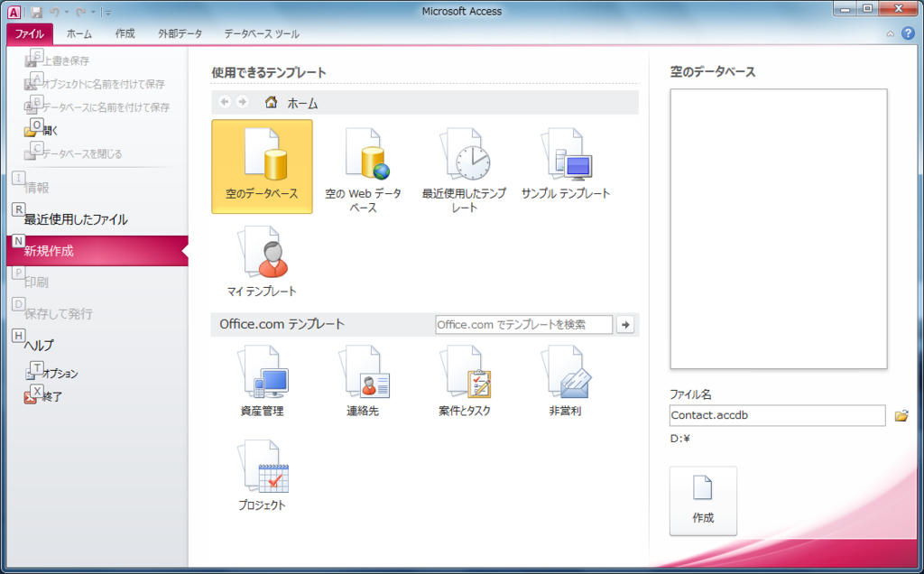Run the Office.com template search arrow
Viewport: 924px width, 574px height.
click(x=625, y=324)
